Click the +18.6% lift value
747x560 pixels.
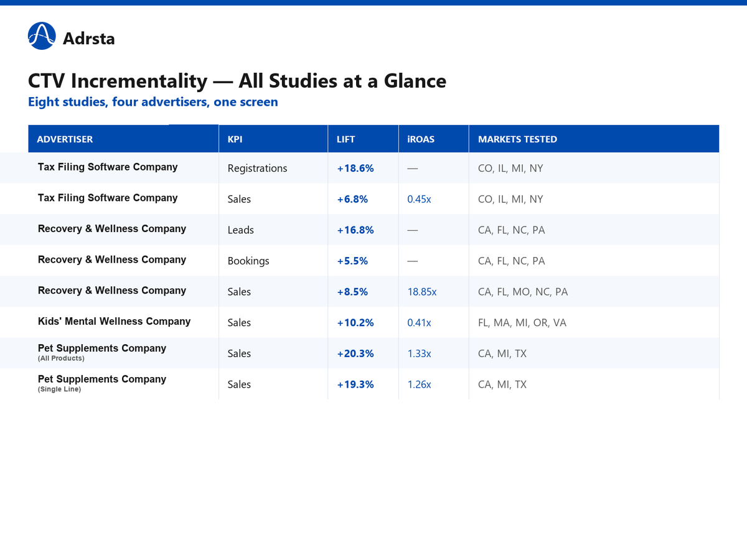point(355,168)
